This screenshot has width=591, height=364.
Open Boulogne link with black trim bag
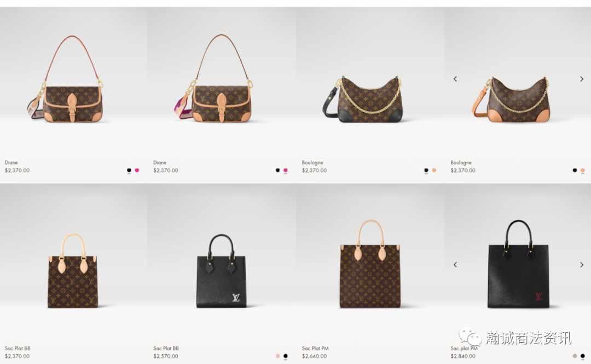312,163
